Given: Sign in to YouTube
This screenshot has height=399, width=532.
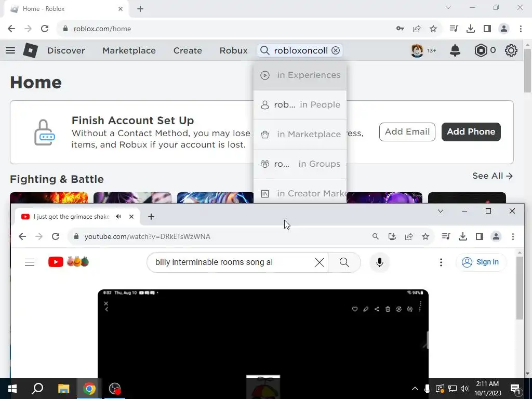Looking at the screenshot, I should tap(481, 262).
